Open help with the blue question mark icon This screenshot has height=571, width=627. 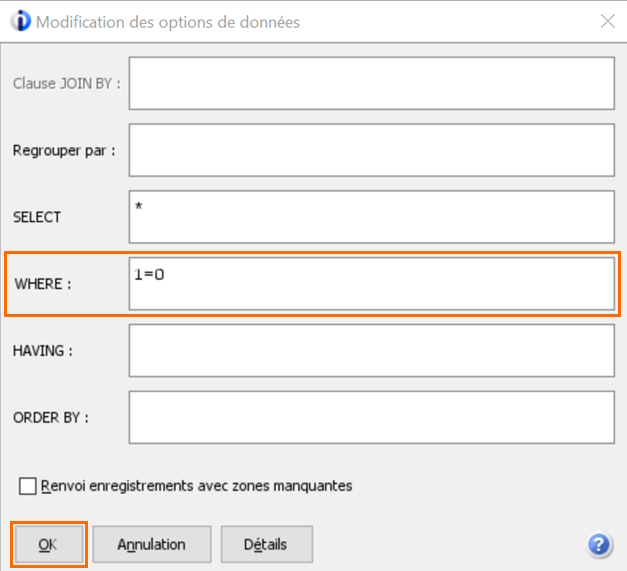(599, 544)
